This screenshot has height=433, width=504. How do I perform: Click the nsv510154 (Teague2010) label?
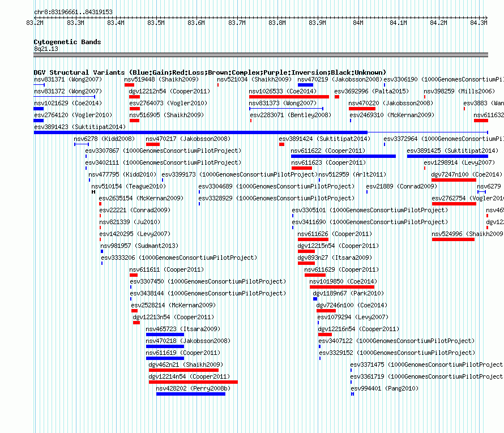(129, 186)
